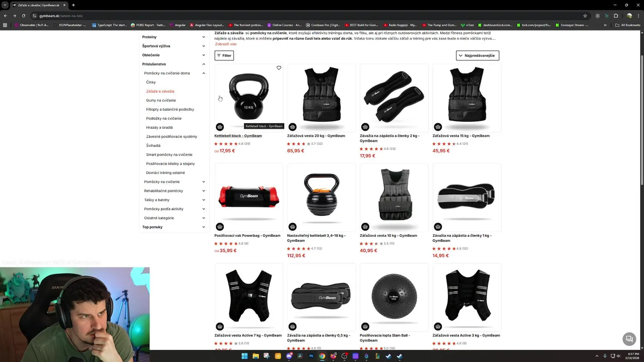
Task: Add Záťažová vesta 10 kg to cart
Action: pyautogui.click(x=365, y=227)
